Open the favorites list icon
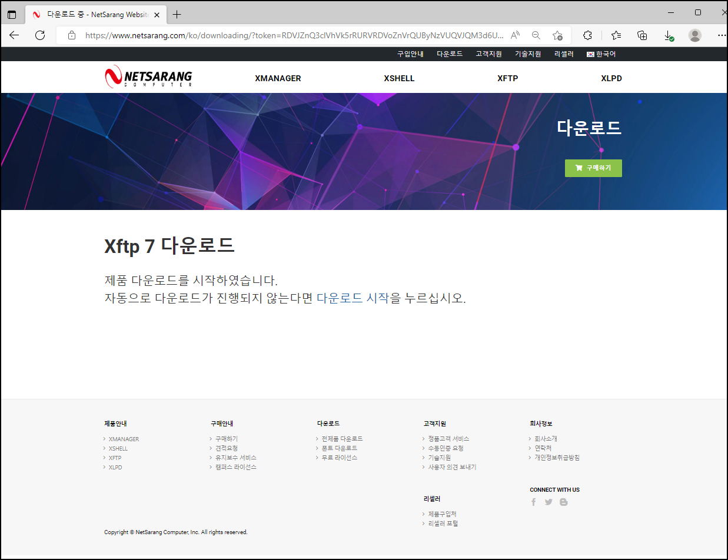This screenshot has width=728, height=560. (x=616, y=35)
